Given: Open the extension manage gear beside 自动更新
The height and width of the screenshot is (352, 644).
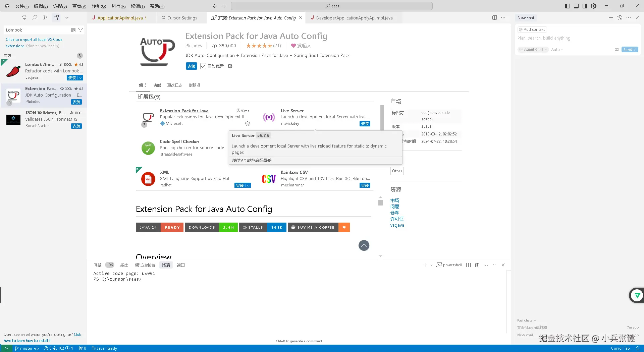Looking at the screenshot, I should click(230, 66).
